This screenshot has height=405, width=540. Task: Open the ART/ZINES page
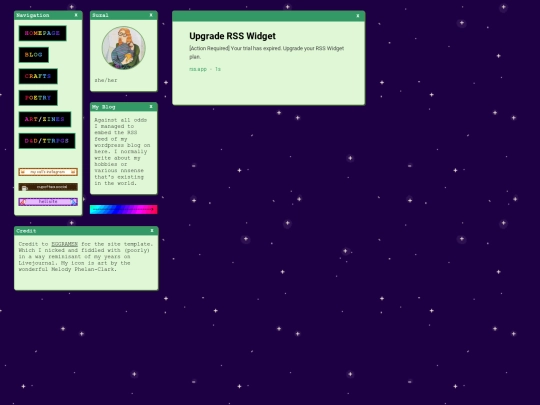click(45, 119)
